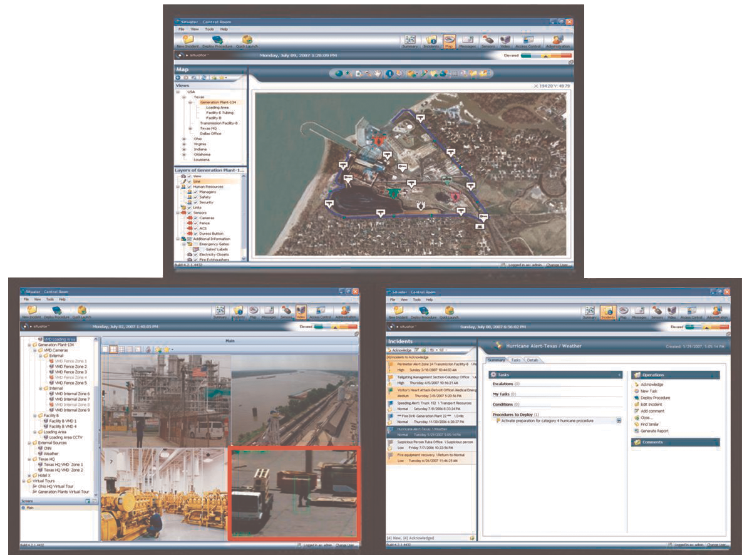This screenshot has height=560, width=747.
Task: Click the globe icon on map toolbar
Action: tap(339, 74)
